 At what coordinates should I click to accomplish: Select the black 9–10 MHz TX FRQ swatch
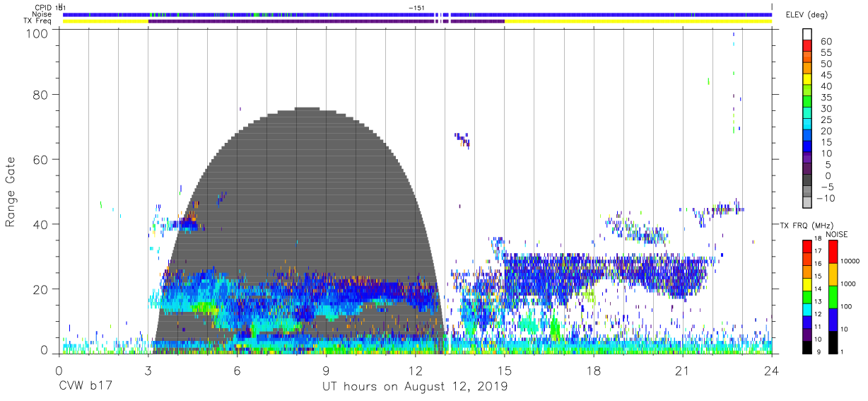(807, 347)
